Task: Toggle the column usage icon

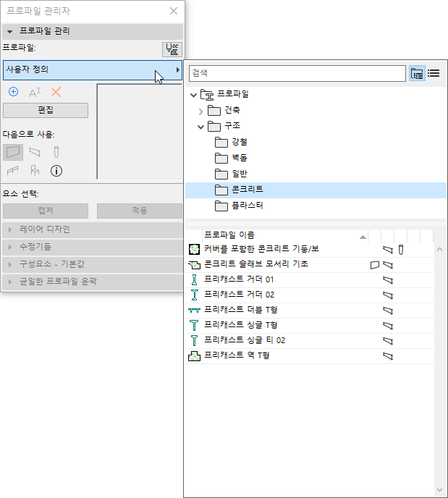Action: (x=56, y=152)
